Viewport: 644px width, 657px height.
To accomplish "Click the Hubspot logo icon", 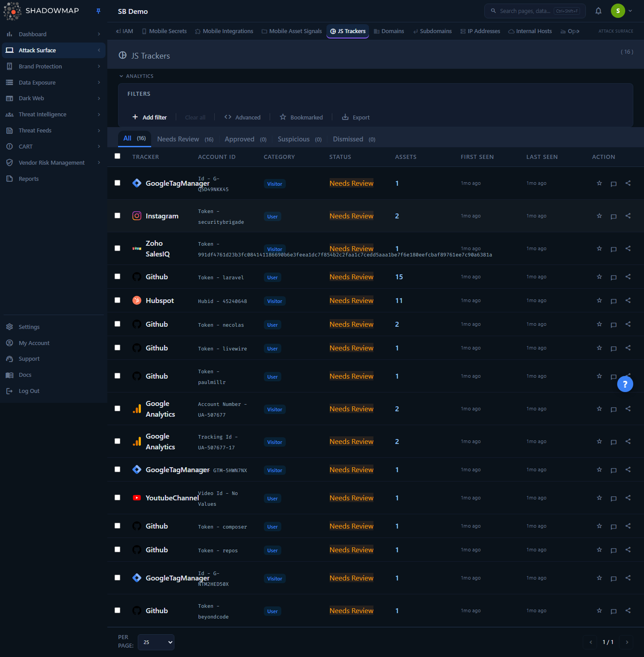I will [x=137, y=300].
